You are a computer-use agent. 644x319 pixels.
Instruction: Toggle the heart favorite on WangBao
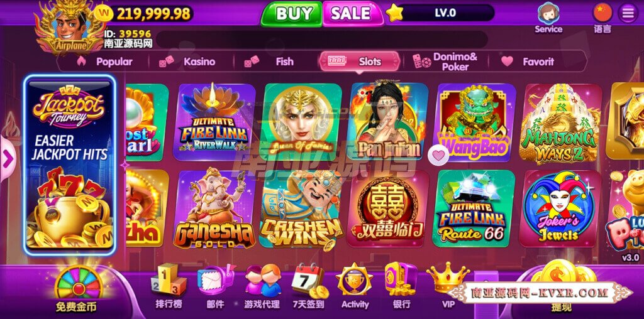coord(438,155)
